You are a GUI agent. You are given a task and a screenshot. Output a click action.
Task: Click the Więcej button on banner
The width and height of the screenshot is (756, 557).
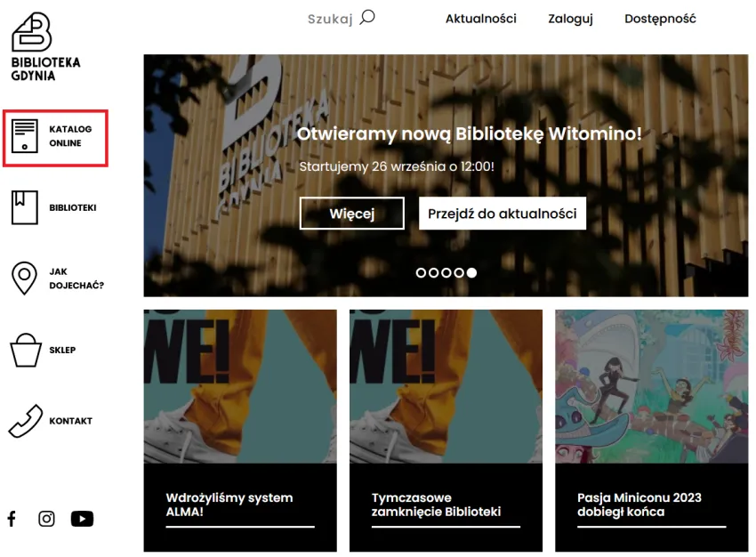point(352,214)
